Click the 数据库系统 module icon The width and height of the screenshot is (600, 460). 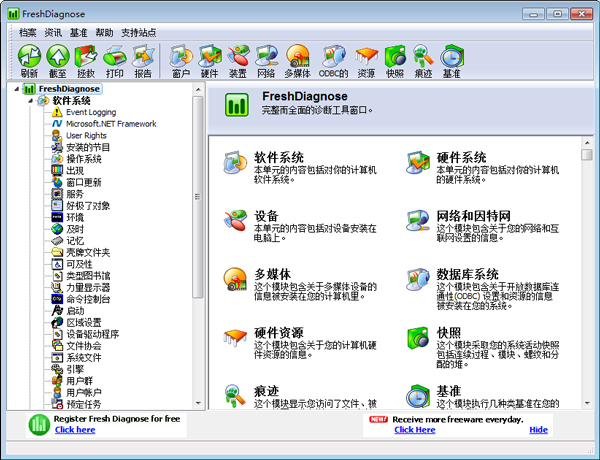coord(417,279)
